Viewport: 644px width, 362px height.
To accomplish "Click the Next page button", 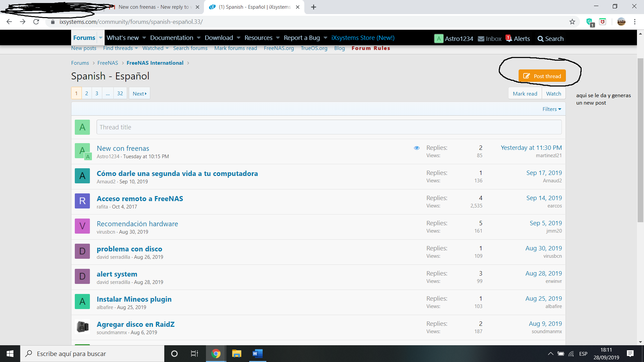I will point(140,94).
